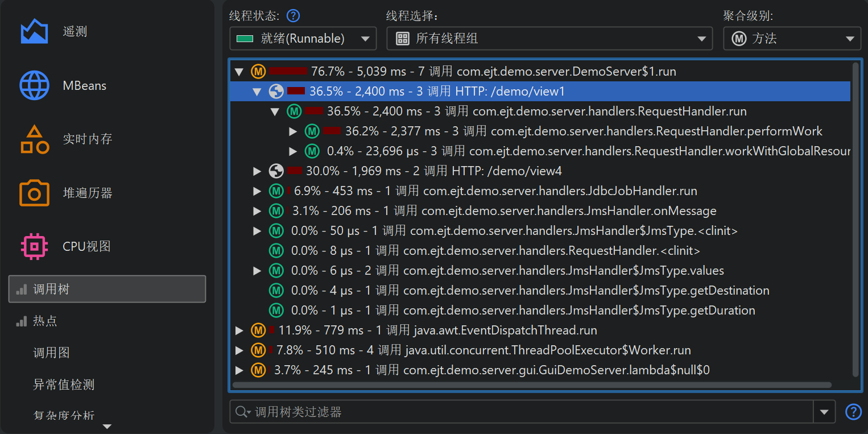This screenshot has height=434, width=868.
Task: Open the 实时内存 live memory shapes icon
Action: point(34,139)
